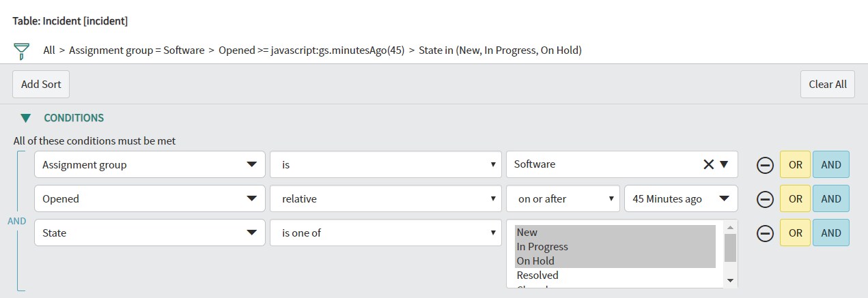Delete the State condition using minus icon
The image size is (868, 298).
tap(766, 233)
